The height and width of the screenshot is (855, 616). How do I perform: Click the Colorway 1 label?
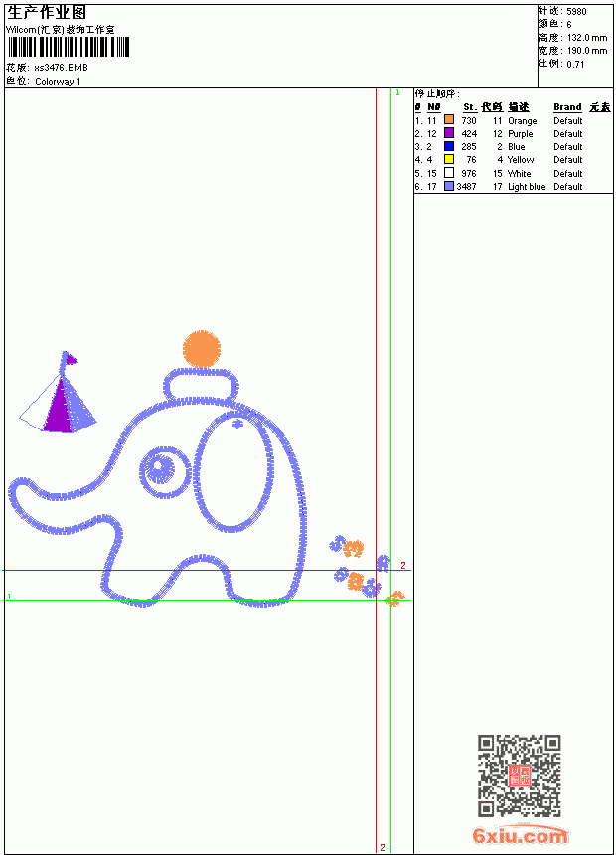(x=58, y=82)
